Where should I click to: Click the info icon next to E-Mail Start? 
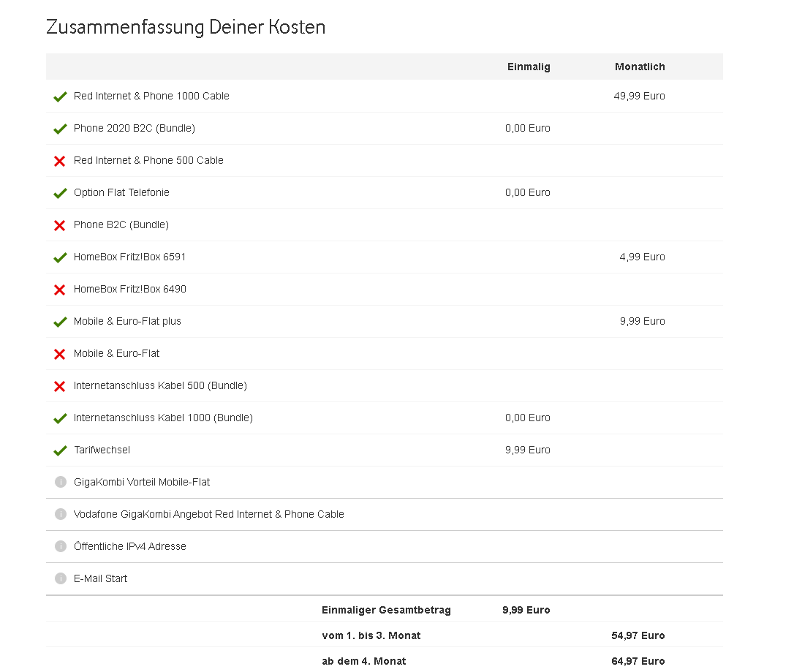point(61,578)
